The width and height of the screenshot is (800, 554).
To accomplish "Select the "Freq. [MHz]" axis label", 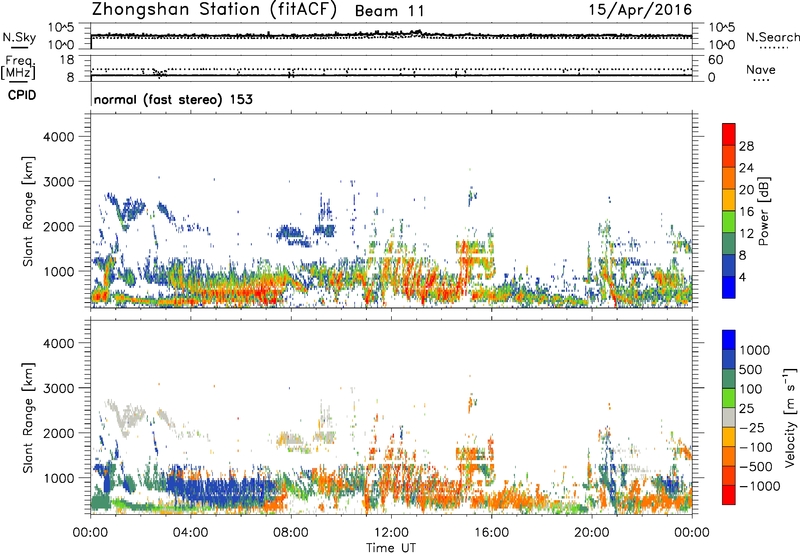I will pyautogui.click(x=18, y=67).
